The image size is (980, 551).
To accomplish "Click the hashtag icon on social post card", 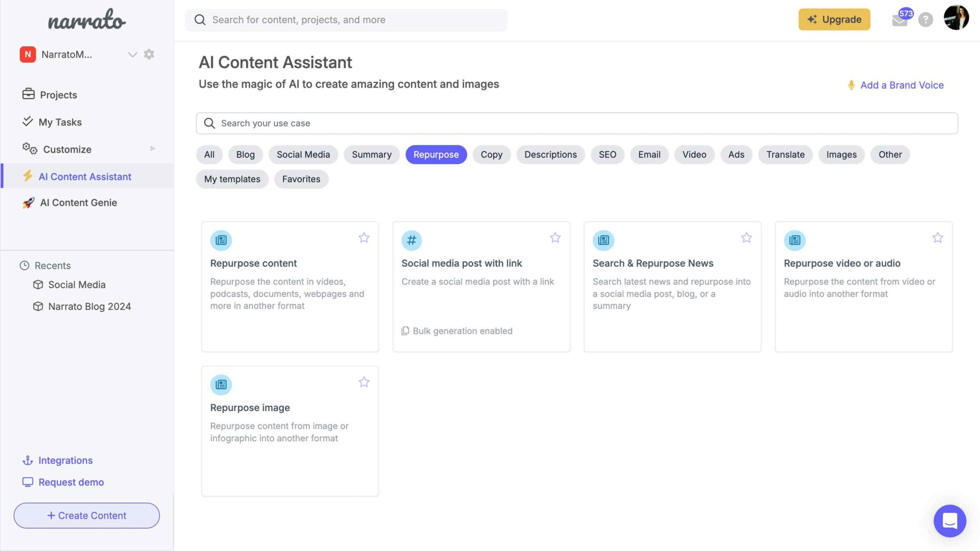I will tap(412, 240).
